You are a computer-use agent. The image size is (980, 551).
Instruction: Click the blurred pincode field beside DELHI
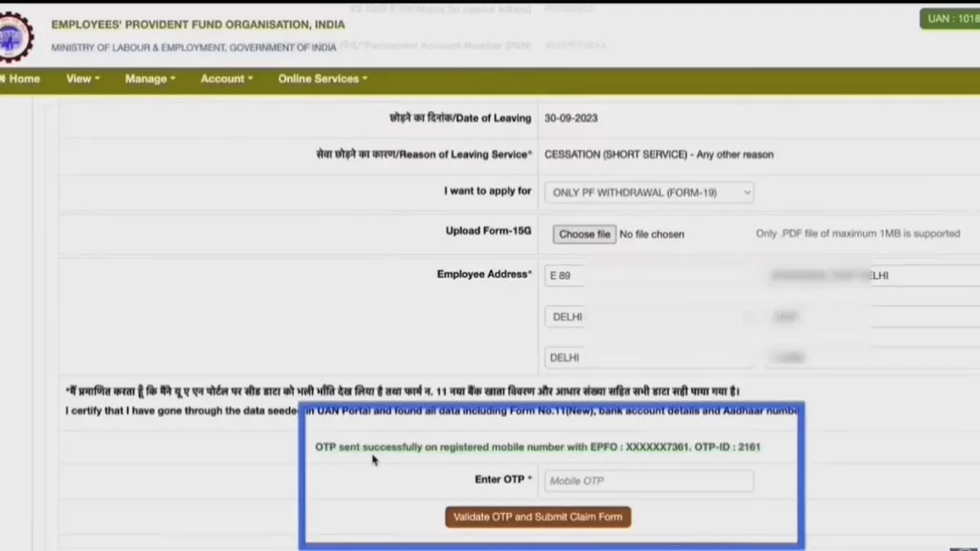[788, 357]
